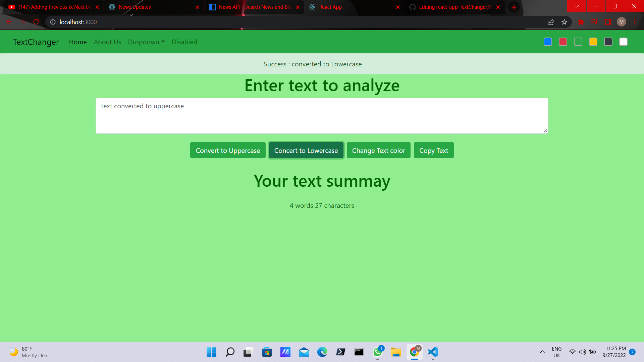Click Convert to Uppercase button
The image size is (644, 362).
tap(228, 150)
